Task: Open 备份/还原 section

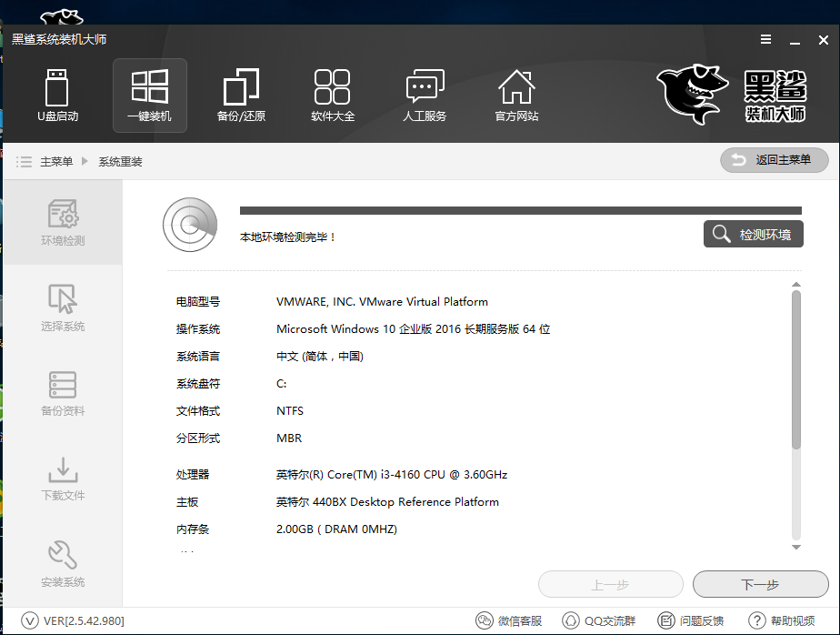Action: tap(241, 95)
